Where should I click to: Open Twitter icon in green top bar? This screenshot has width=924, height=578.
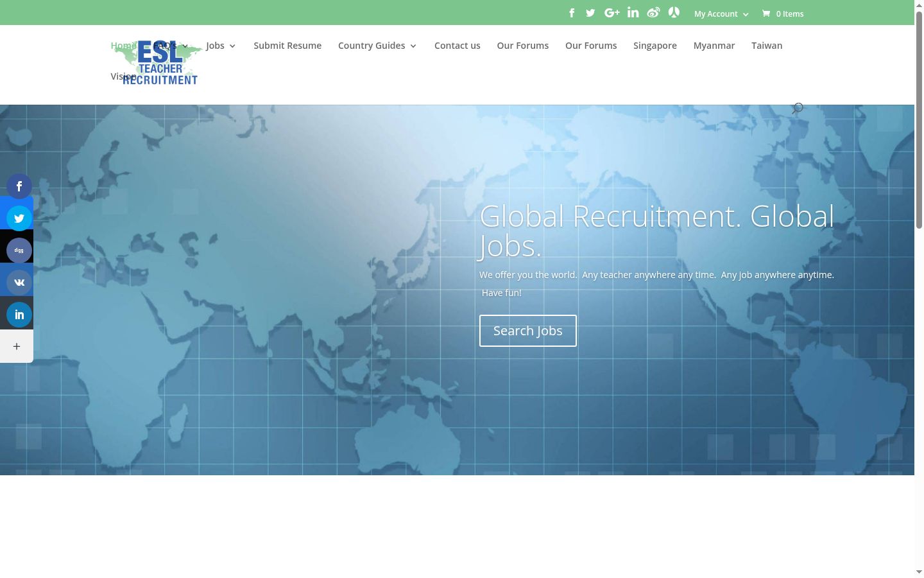coord(590,13)
